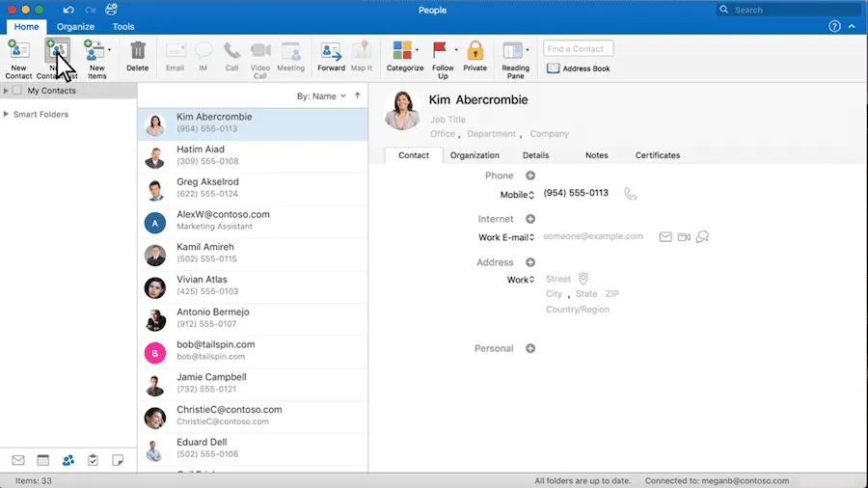Forward the contact
Viewport: 868px width, 488px height.
(x=331, y=56)
